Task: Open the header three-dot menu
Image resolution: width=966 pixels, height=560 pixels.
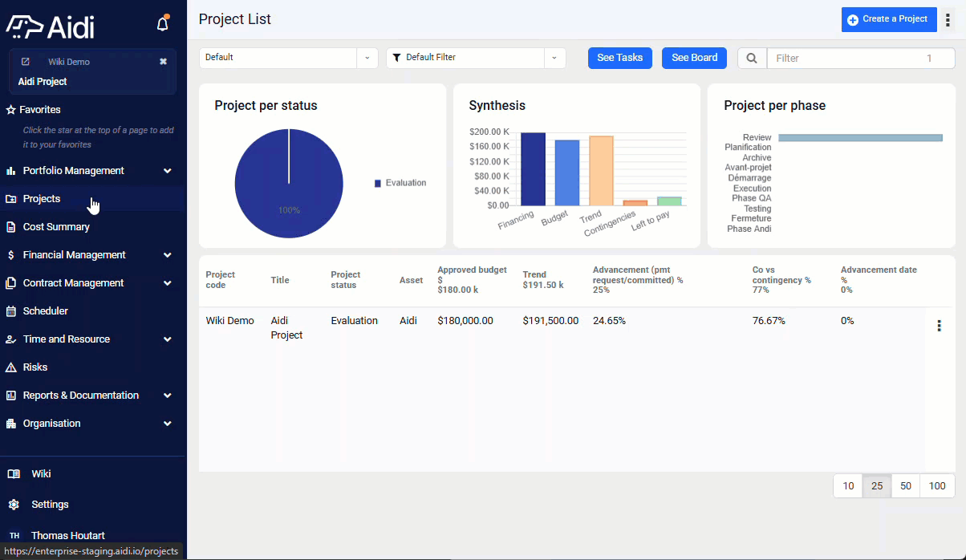Action: click(948, 20)
